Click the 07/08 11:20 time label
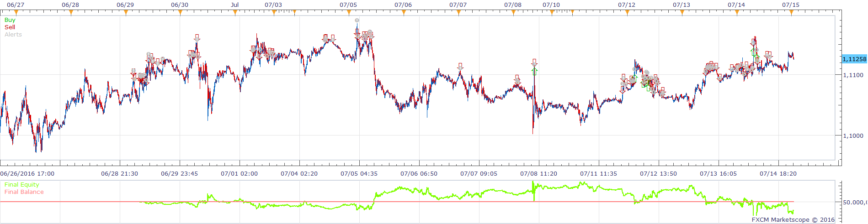Screen dimensions: 868x224 click(539, 174)
